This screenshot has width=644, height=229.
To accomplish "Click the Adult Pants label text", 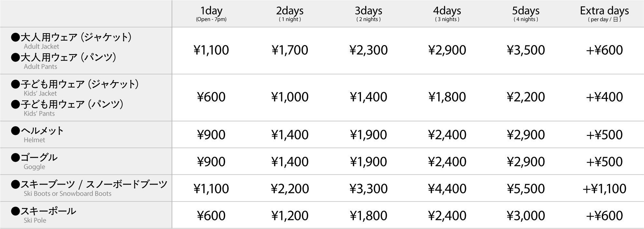I will 40,67.
